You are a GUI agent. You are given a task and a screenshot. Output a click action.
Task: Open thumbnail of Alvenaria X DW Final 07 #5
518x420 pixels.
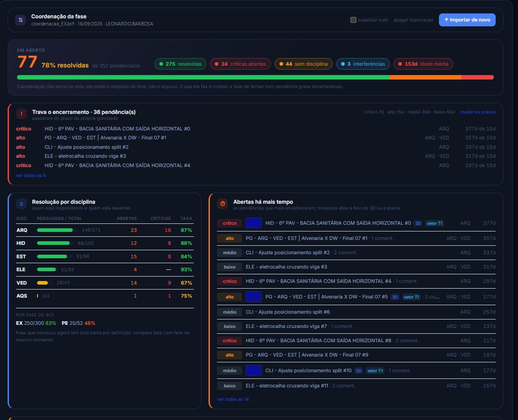(253, 297)
